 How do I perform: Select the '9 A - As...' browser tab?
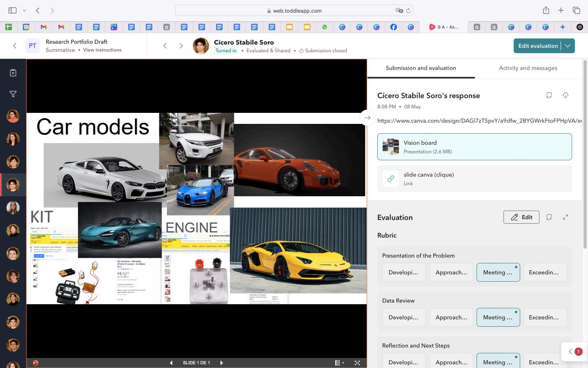coord(444,27)
